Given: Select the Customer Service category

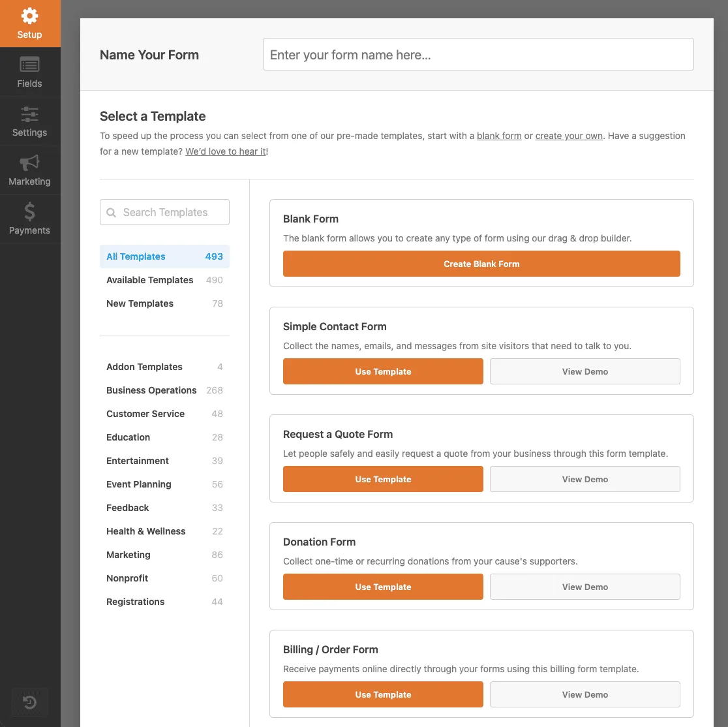Looking at the screenshot, I should [164, 414].
